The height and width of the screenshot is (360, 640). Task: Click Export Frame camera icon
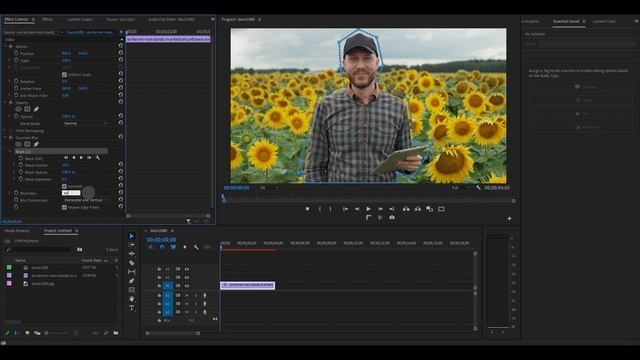click(392, 218)
